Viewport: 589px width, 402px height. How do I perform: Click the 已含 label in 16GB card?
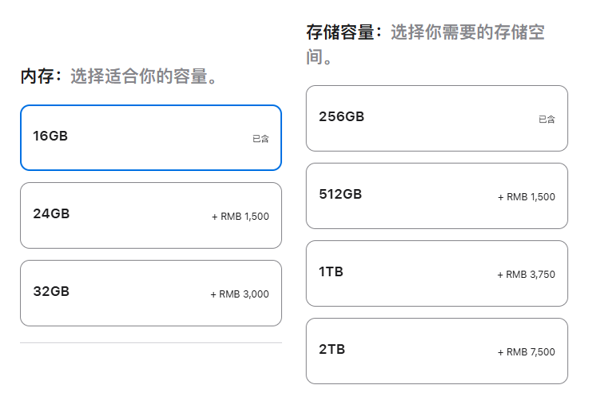tap(261, 139)
